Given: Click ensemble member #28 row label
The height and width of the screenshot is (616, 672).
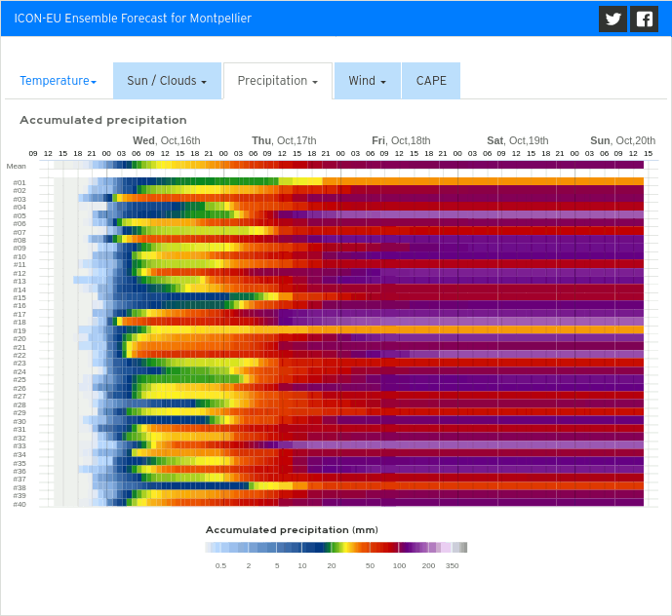Looking at the screenshot, I should click(x=20, y=404).
